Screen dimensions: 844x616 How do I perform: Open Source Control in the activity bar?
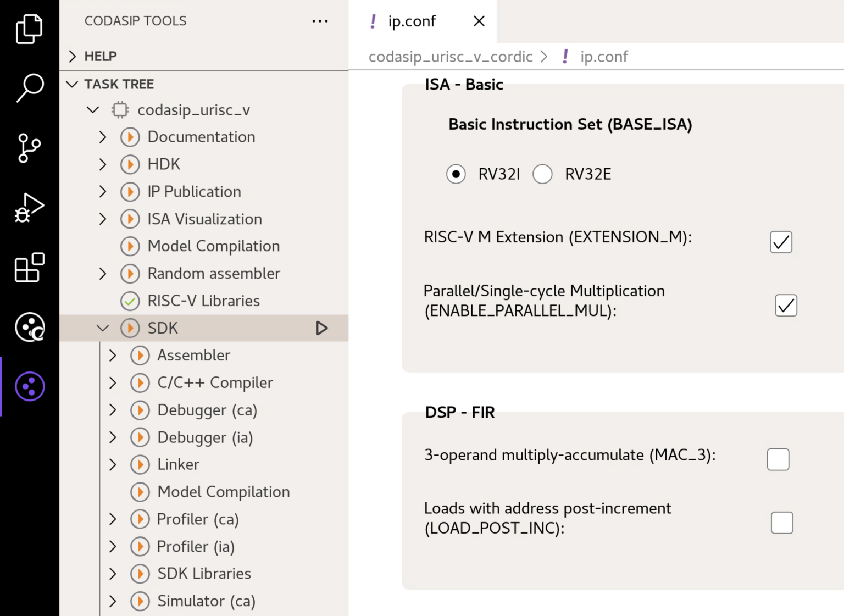pos(29,147)
